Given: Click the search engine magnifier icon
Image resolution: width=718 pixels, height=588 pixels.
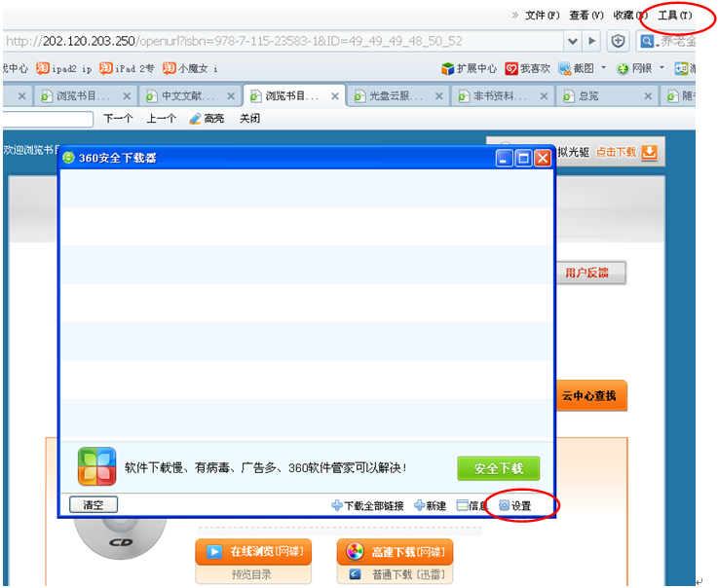Looking at the screenshot, I should tap(647, 41).
